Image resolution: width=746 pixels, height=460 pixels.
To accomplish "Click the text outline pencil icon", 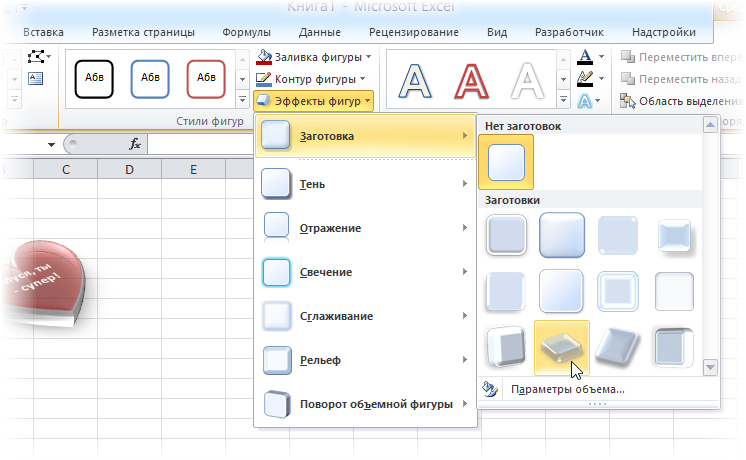I will tap(585, 78).
